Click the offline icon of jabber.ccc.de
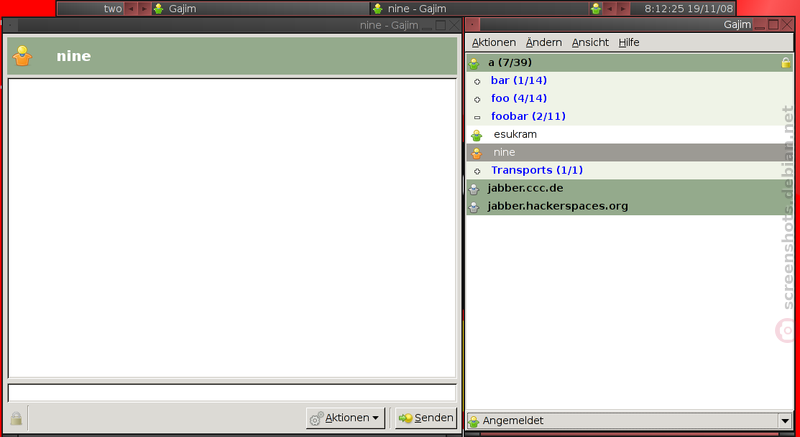 pyautogui.click(x=474, y=189)
